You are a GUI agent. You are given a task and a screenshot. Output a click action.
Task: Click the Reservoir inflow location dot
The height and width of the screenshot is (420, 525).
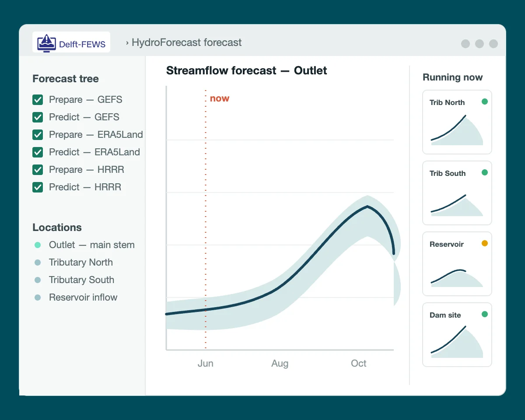coord(38,297)
